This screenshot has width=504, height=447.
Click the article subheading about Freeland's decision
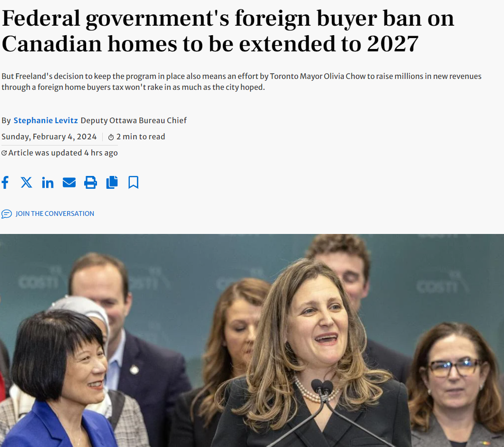(x=242, y=82)
